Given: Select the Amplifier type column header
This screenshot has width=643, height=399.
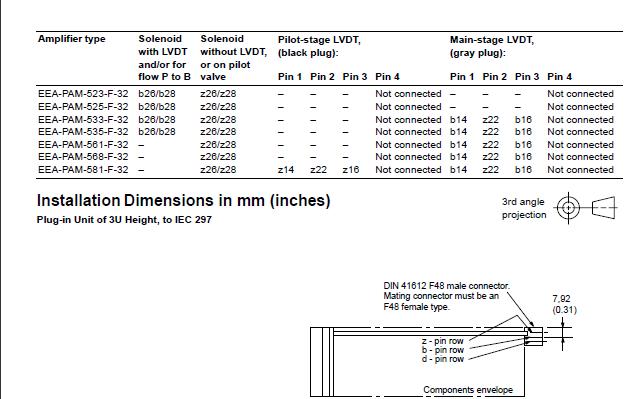Looking at the screenshot, I should [72, 39].
